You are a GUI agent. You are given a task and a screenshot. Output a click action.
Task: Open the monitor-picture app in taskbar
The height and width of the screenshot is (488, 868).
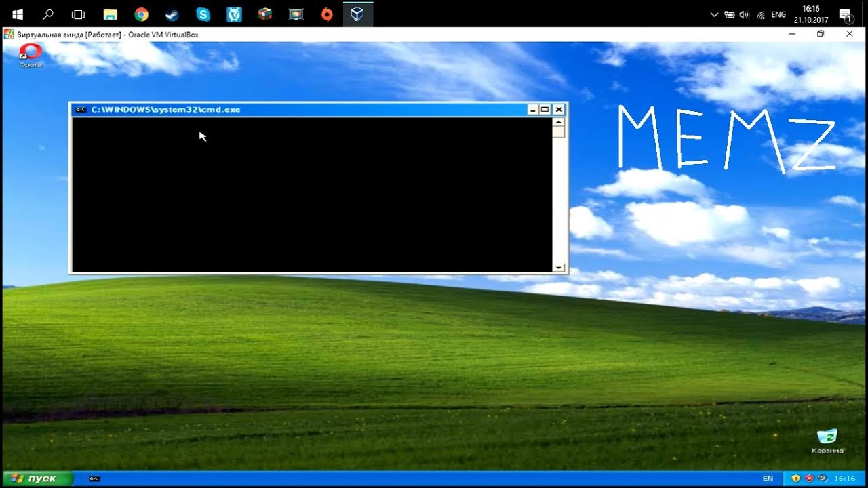(296, 14)
